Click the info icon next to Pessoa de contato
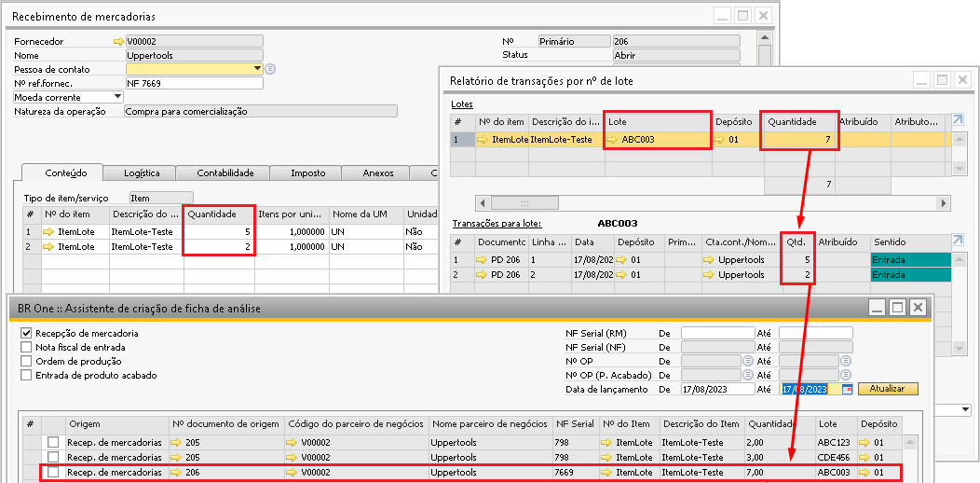 (270, 69)
